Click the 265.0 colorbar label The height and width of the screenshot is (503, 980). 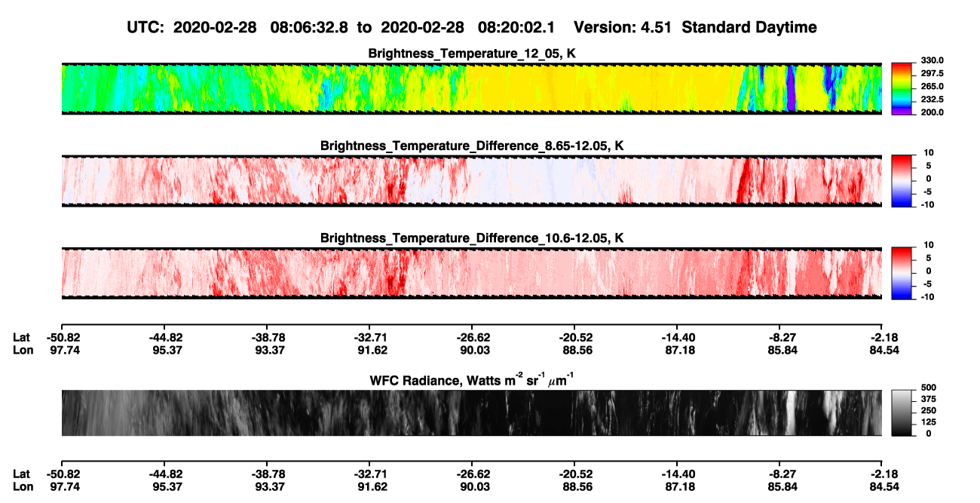[x=932, y=87]
